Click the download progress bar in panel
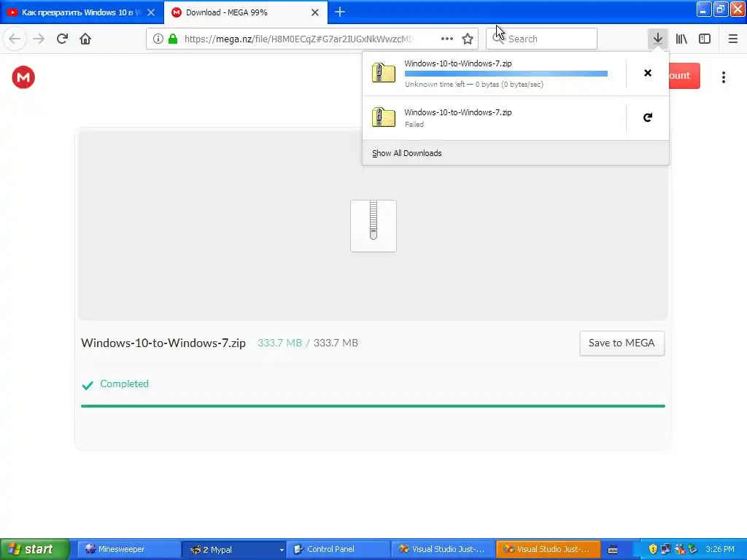Image resolution: width=747 pixels, height=560 pixels. coord(506,74)
